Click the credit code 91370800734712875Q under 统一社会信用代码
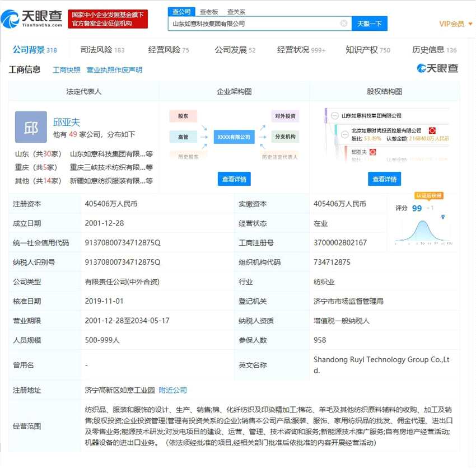The height and width of the screenshot is (469, 476). pos(123,243)
